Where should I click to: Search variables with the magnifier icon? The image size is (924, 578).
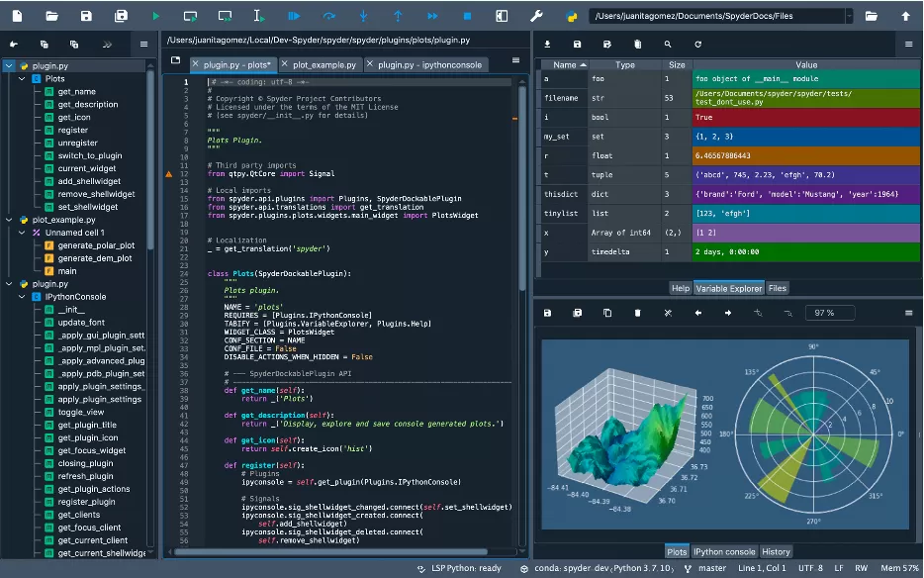point(669,45)
